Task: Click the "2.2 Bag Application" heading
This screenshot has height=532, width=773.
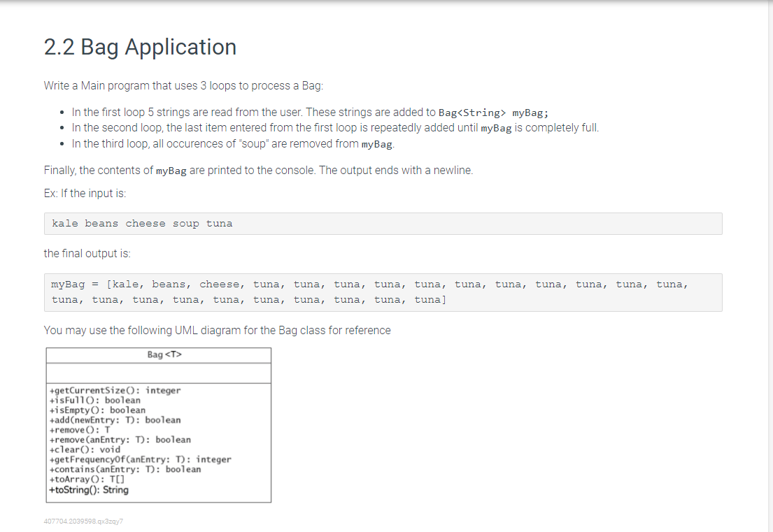Action: tap(139, 47)
